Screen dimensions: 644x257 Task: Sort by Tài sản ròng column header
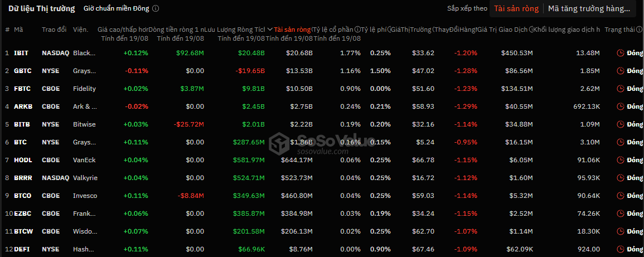tap(292, 30)
